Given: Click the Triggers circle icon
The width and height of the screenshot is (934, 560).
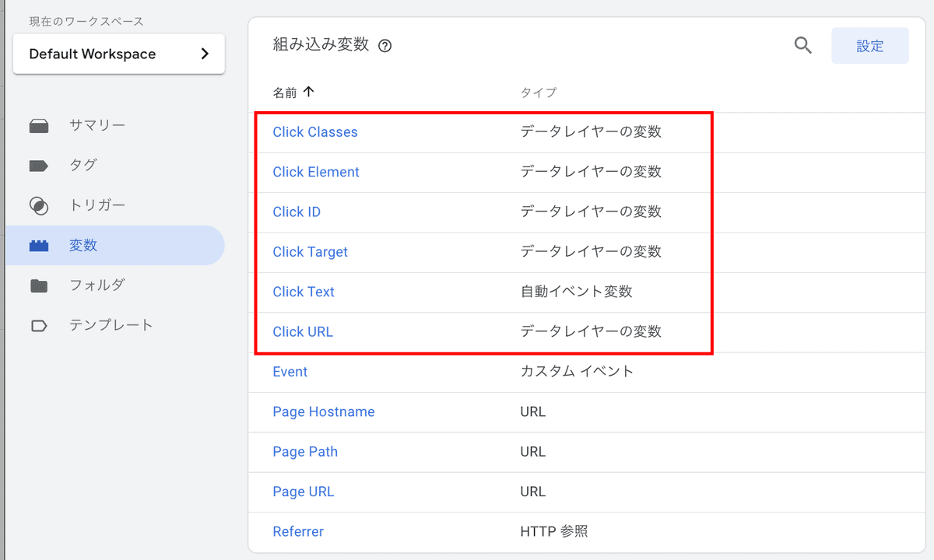Looking at the screenshot, I should point(39,205).
